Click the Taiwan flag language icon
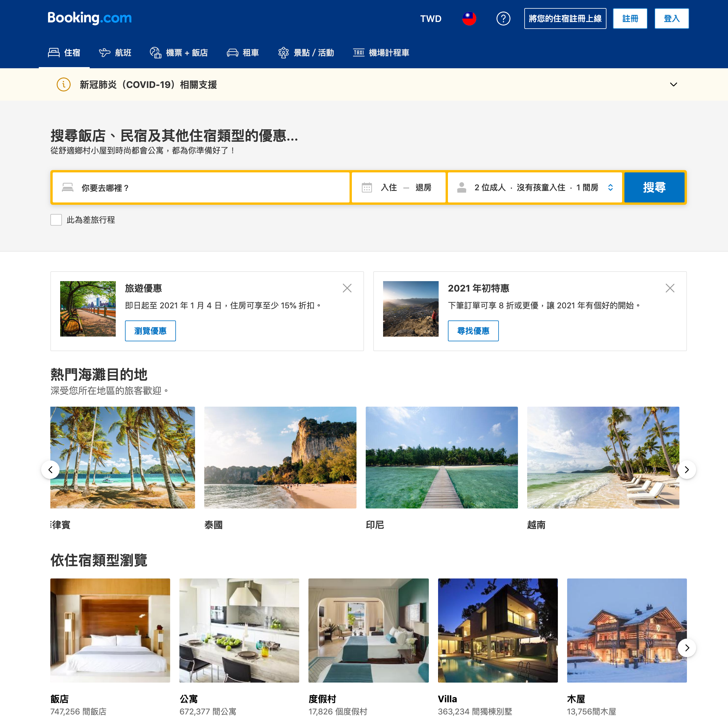The image size is (728, 728). pos(469,18)
